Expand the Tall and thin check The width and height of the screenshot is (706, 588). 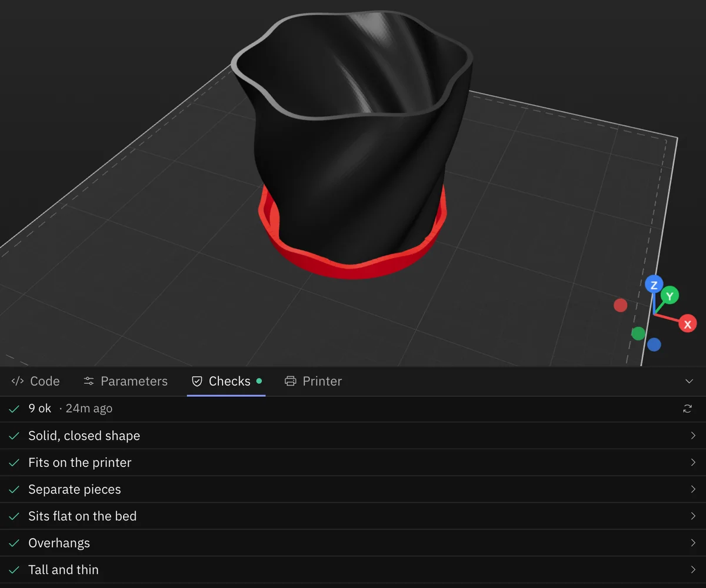point(353,570)
